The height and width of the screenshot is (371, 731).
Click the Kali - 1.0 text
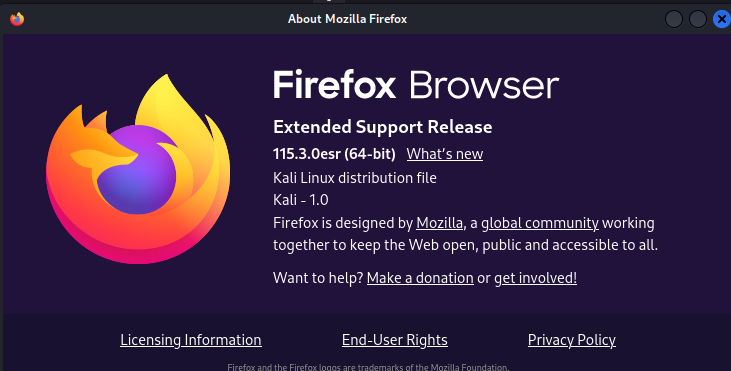[301, 200]
